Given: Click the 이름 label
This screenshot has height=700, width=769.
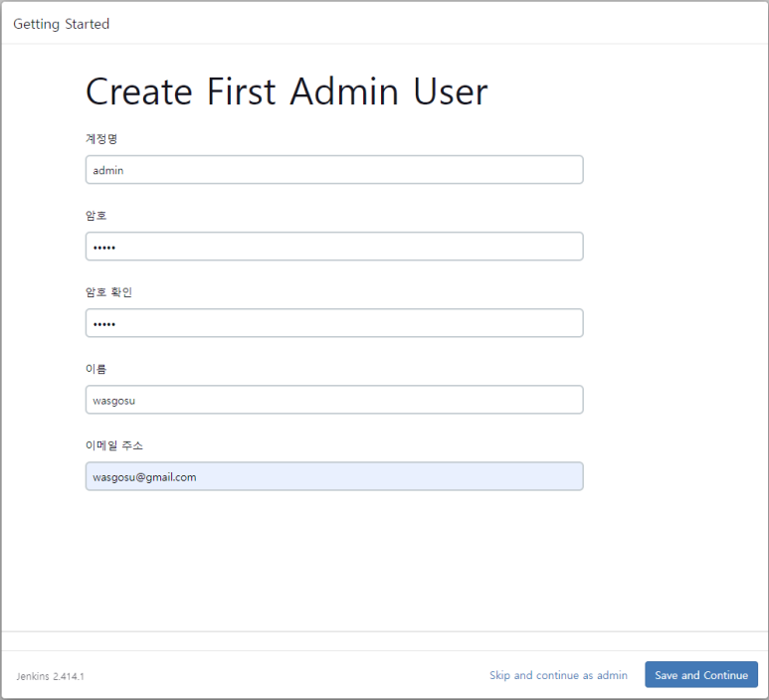Looking at the screenshot, I should tap(96, 369).
